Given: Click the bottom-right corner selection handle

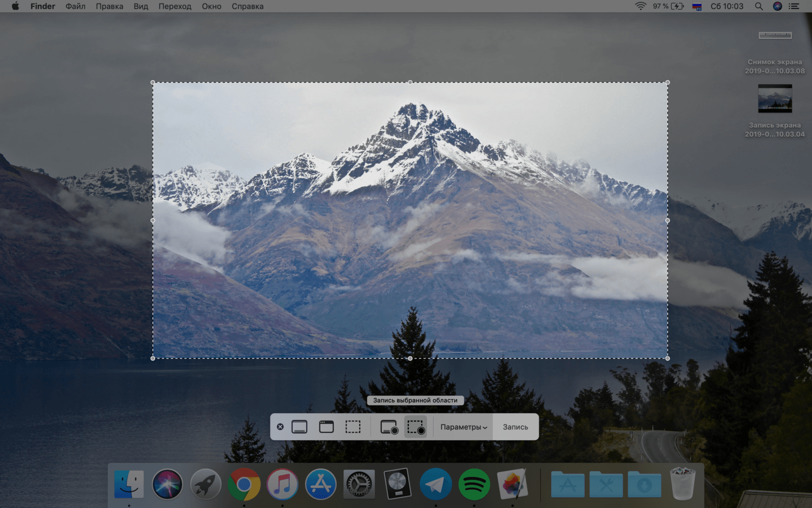Looking at the screenshot, I should (x=668, y=358).
